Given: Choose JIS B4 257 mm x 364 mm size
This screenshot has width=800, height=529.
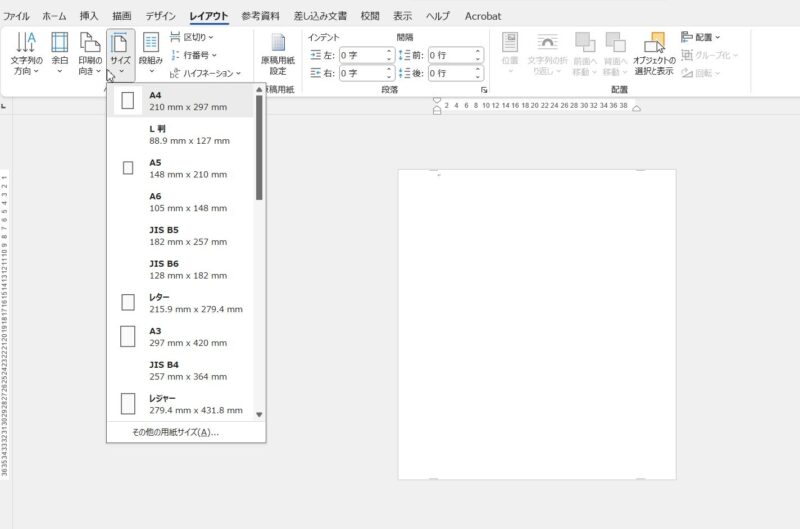Looking at the screenshot, I should click(x=181, y=370).
